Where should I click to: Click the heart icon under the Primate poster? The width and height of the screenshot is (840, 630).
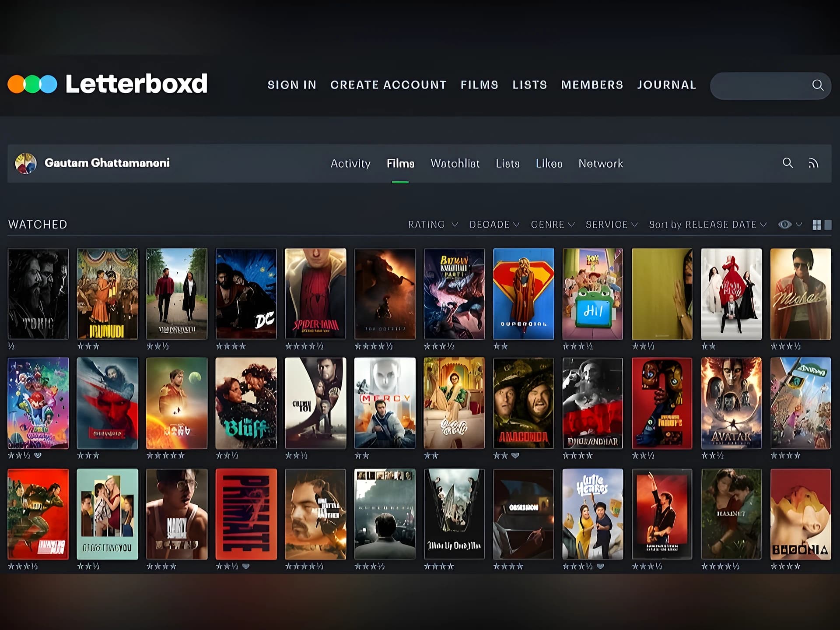246,567
